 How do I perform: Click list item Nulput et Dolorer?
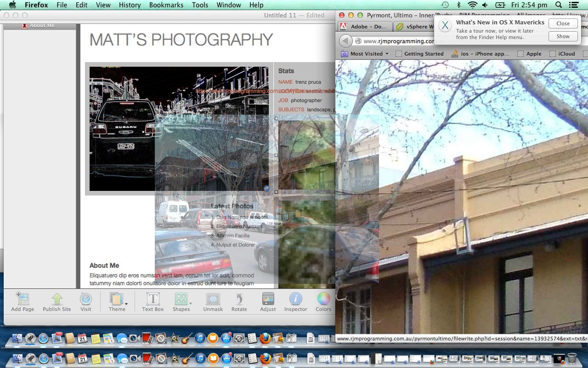(233, 245)
